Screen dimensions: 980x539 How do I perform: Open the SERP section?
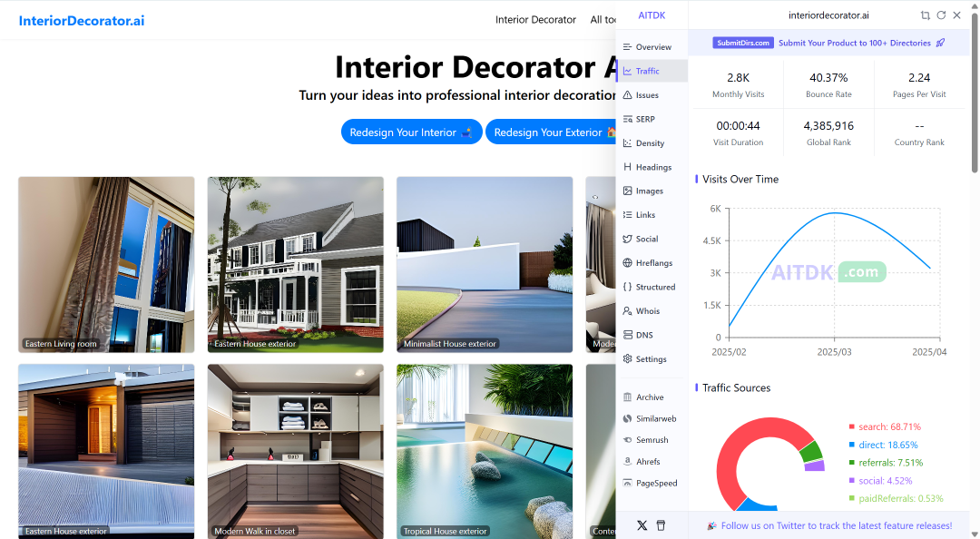(652, 119)
